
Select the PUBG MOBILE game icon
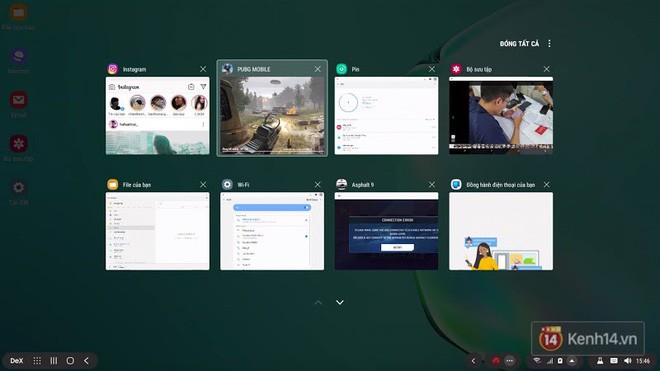(x=227, y=69)
